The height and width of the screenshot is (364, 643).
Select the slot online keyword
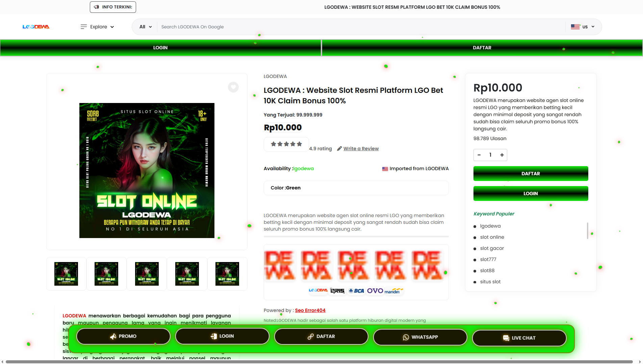[x=492, y=237]
